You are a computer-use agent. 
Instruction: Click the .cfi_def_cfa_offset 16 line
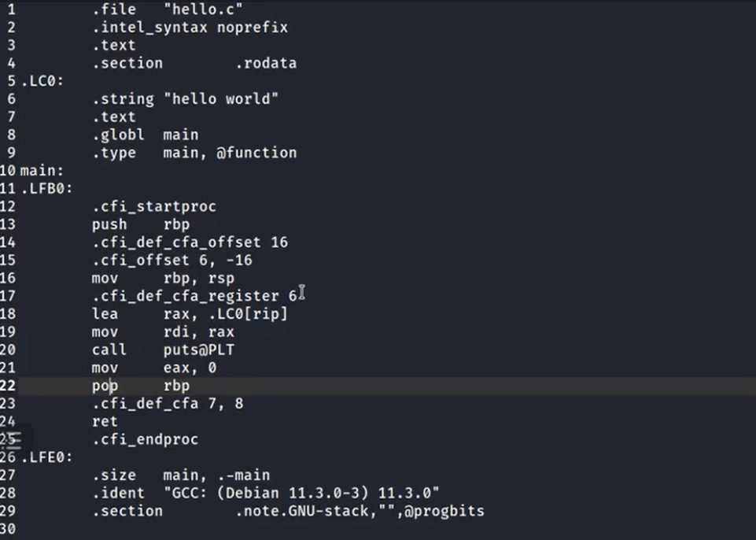click(190, 242)
